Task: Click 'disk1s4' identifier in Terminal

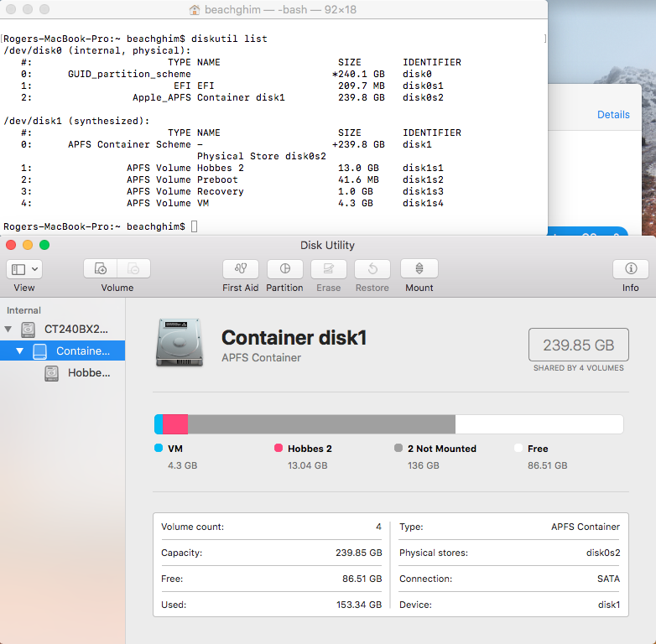Action: (423, 203)
